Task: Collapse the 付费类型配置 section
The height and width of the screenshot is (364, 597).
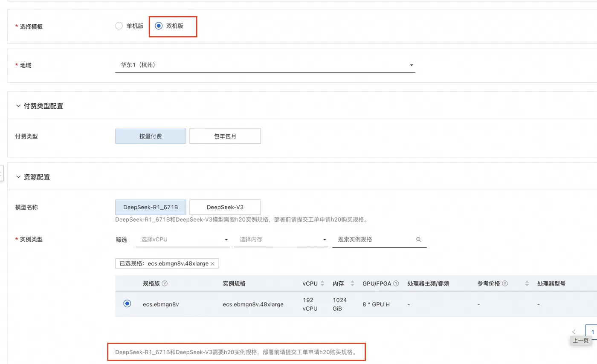Action: pyautogui.click(x=18, y=106)
